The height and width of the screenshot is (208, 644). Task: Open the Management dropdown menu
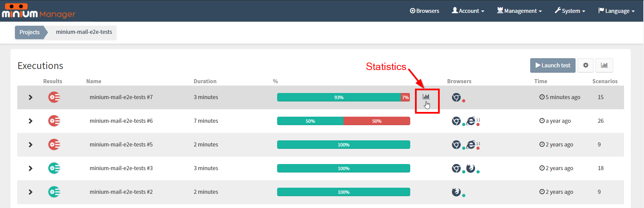coord(519,11)
